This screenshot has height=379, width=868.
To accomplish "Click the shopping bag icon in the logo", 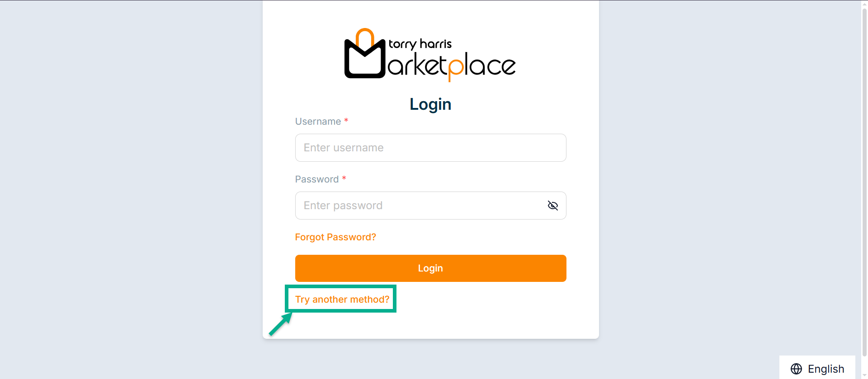I will (x=364, y=56).
